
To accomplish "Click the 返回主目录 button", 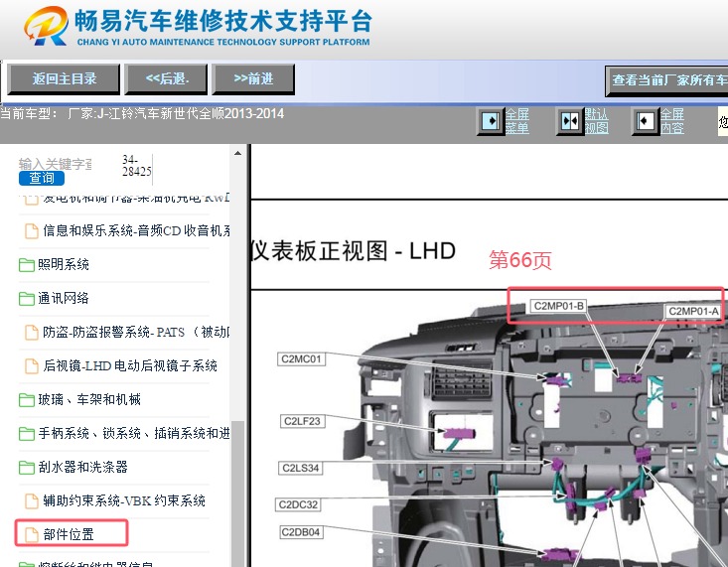I will [x=64, y=79].
